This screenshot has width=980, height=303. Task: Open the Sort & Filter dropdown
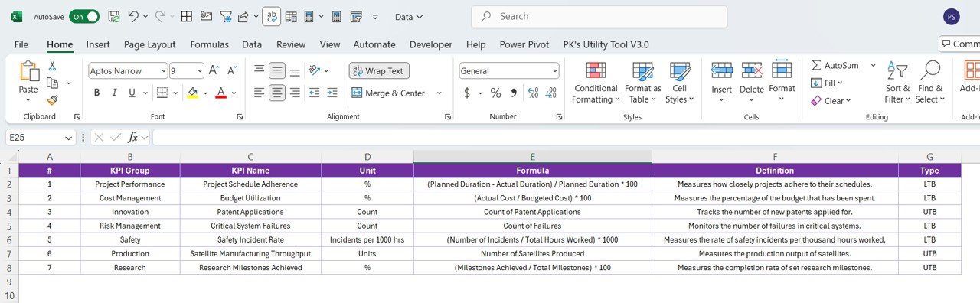coord(897,83)
